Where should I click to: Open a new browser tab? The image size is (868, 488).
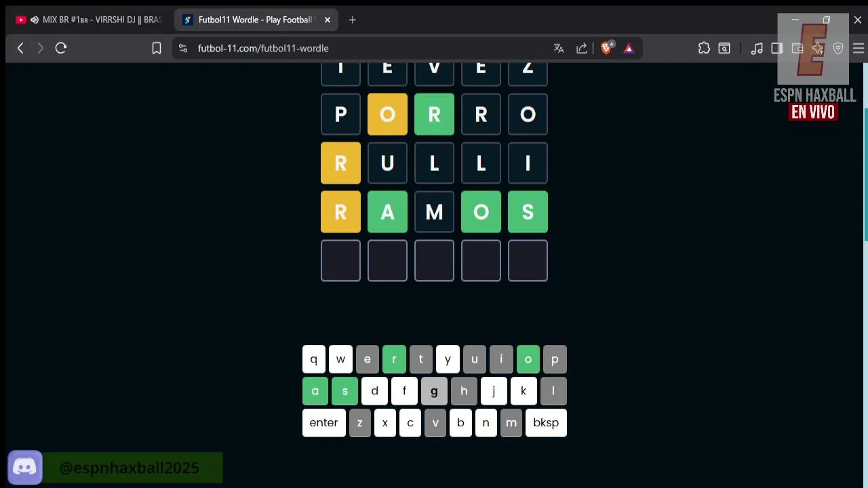[353, 20]
